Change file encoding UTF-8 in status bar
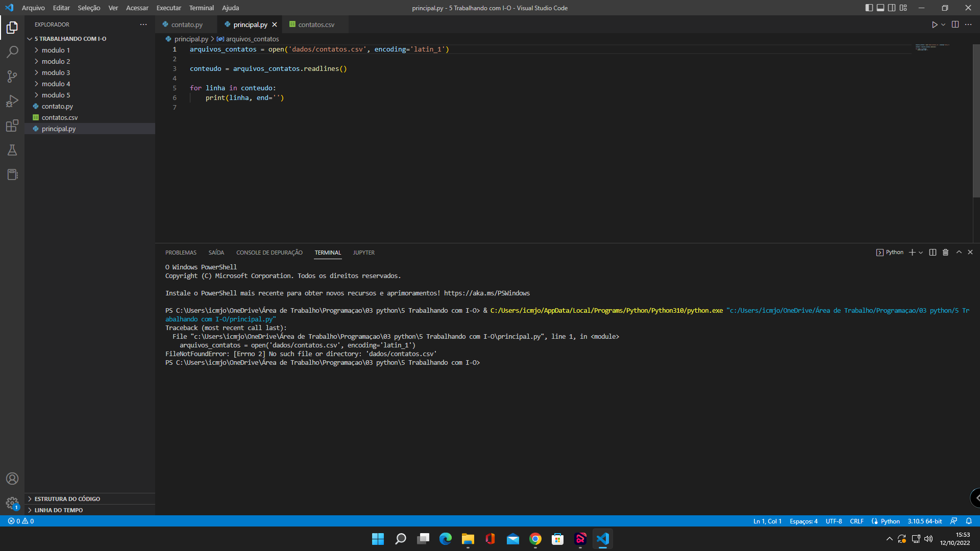The width and height of the screenshot is (980, 551). pos(834,521)
